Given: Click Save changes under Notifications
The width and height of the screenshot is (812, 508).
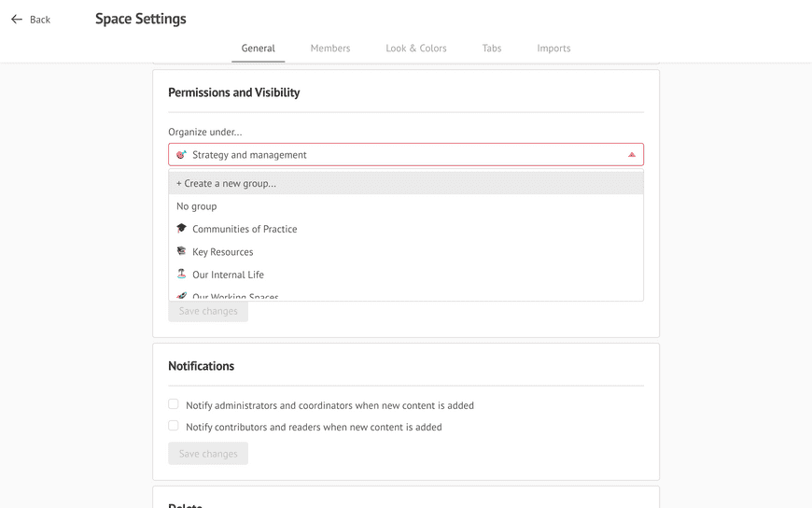Looking at the screenshot, I should (x=208, y=454).
